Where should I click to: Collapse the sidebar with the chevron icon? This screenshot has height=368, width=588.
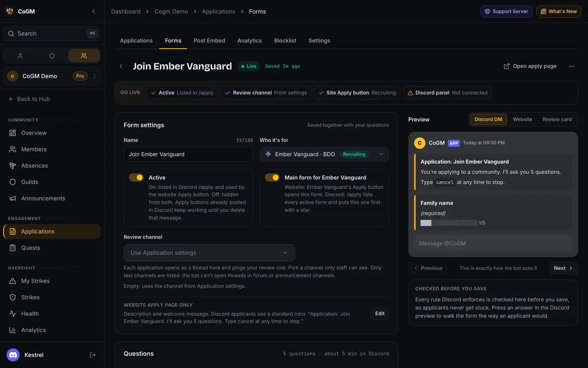pos(94,11)
